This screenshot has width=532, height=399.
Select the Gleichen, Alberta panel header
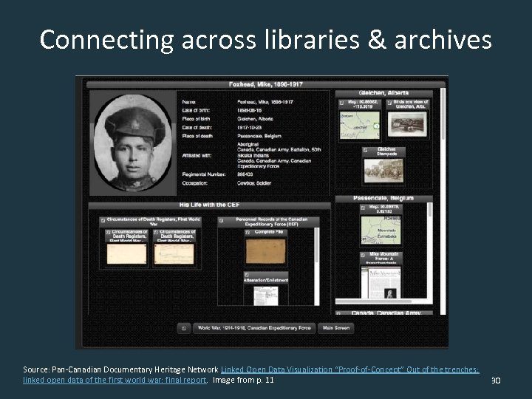click(383, 93)
